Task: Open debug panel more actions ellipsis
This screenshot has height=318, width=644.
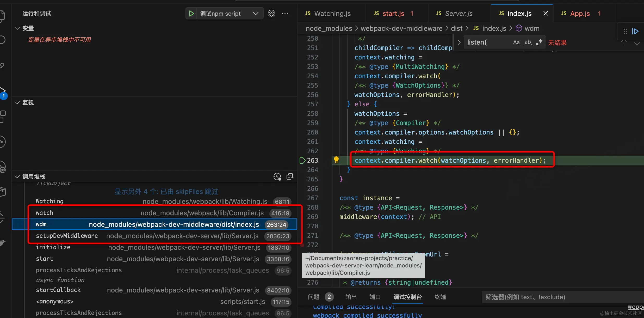Action: pyautogui.click(x=285, y=14)
